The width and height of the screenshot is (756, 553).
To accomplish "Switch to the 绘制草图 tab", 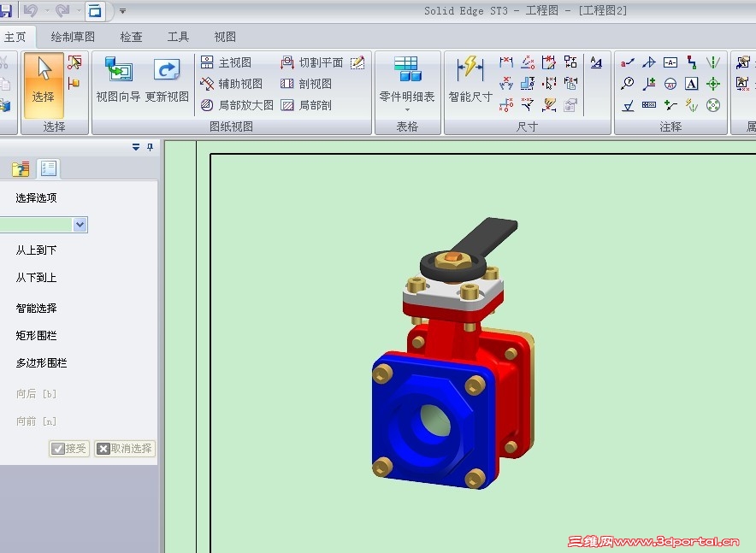I will pyautogui.click(x=73, y=37).
